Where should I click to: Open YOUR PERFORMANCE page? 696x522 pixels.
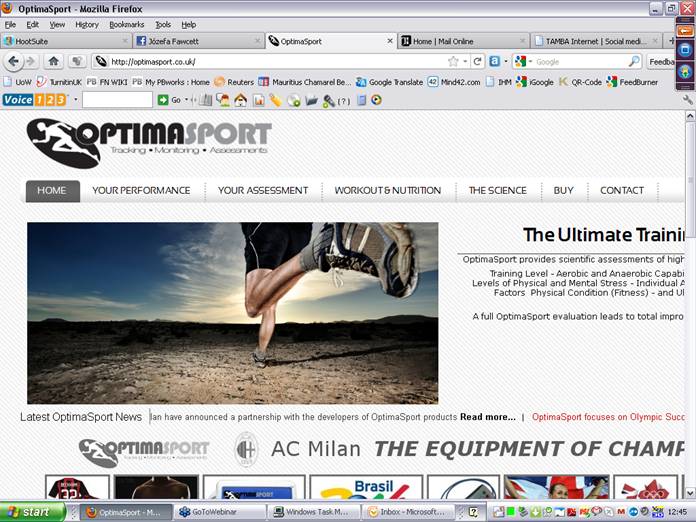(x=141, y=191)
